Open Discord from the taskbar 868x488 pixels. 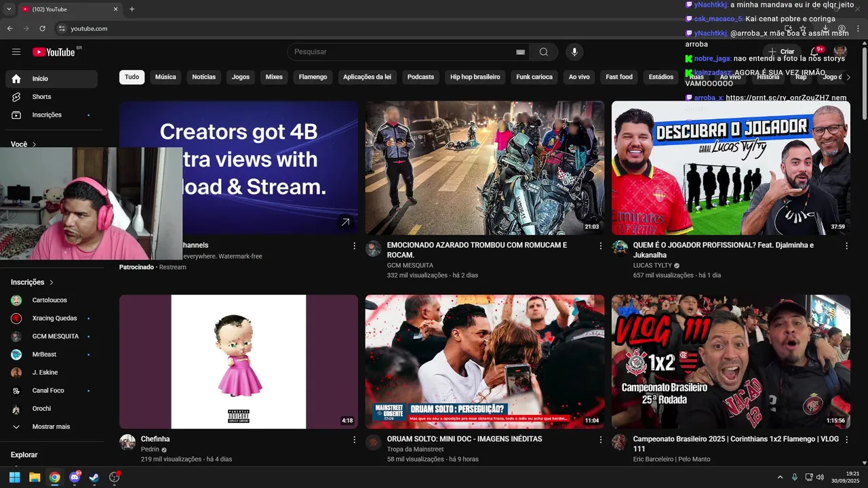[x=75, y=477]
